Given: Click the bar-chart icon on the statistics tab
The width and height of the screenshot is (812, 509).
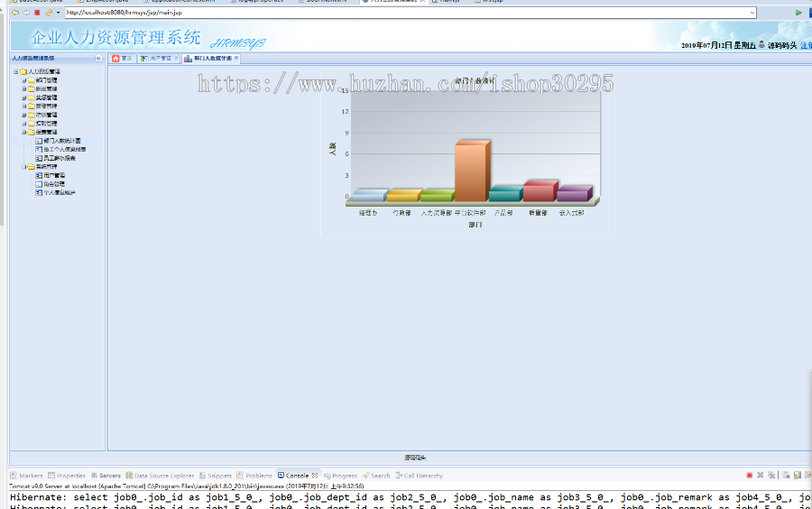Looking at the screenshot, I should (188, 59).
